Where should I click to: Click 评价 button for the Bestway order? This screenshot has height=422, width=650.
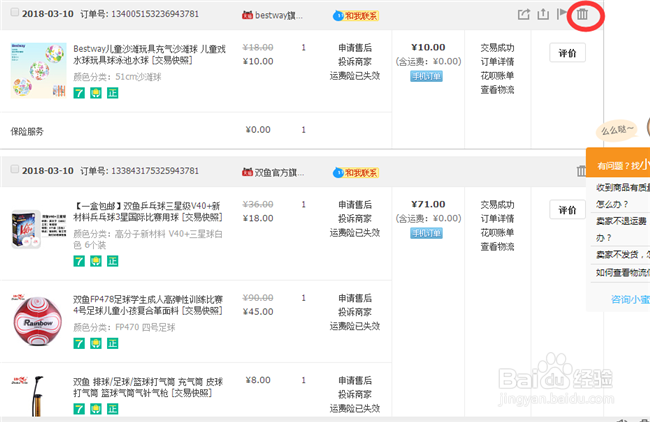click(568, 53)
